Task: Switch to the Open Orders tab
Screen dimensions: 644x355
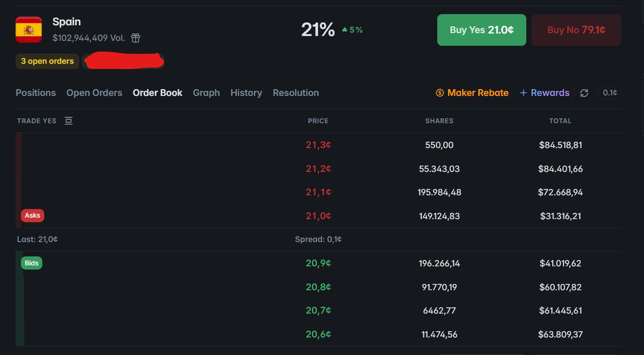Action: 94,93
